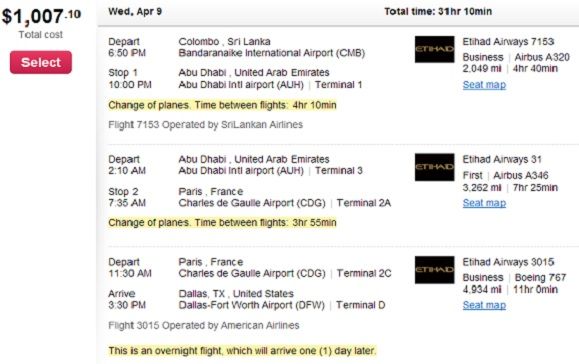Click the Total time: 31hr 10min label
Screen dimensions: 579x364
pos(438,11)
